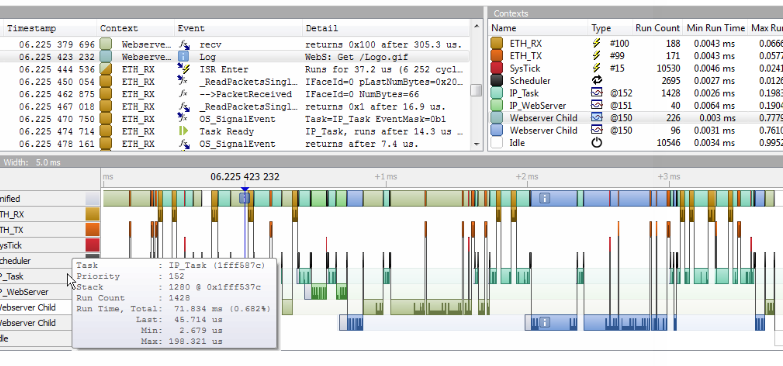This screenshot has height=366, width=783.
Task: Click the Idle power icon in Contexts
Action: [x=597, y=143]
